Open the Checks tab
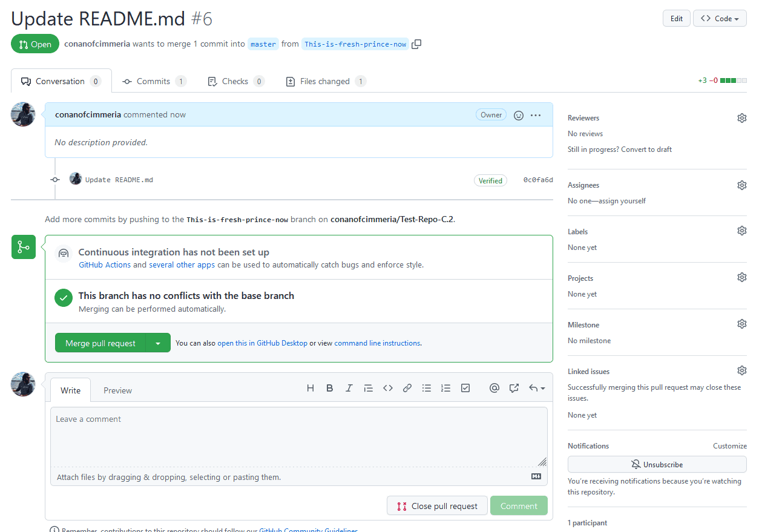 [236, 81]
